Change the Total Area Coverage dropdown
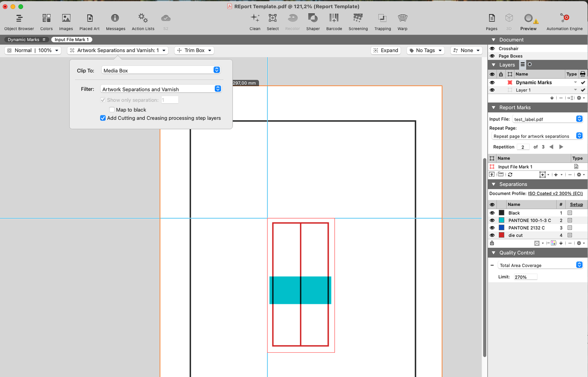The image size is (588, 377). tap(540, 265)
